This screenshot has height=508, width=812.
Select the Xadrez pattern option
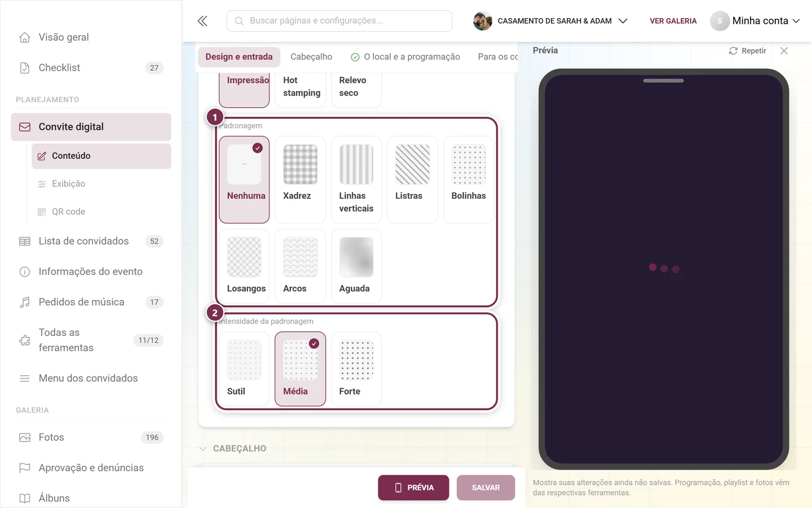click(x=300, y=179)
